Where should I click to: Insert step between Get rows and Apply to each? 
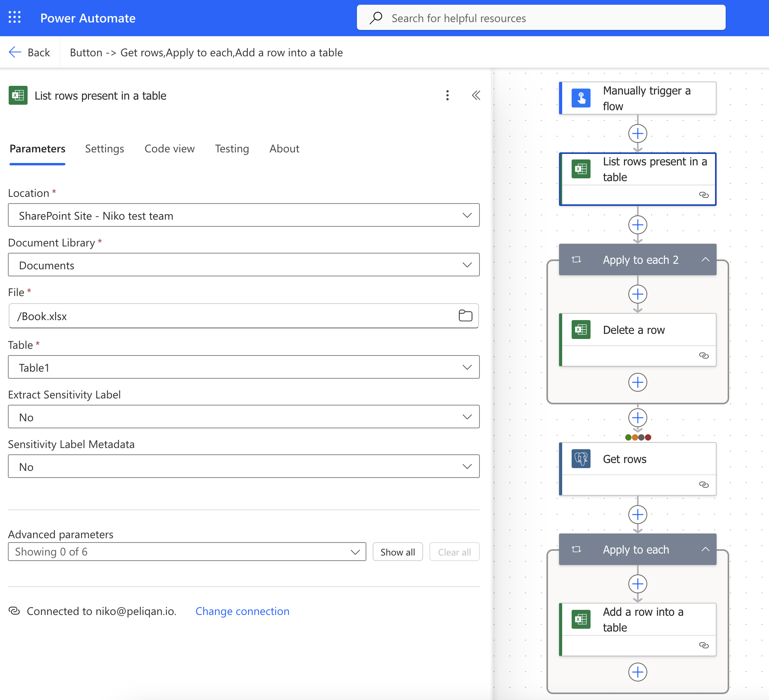tap(638, 515)
